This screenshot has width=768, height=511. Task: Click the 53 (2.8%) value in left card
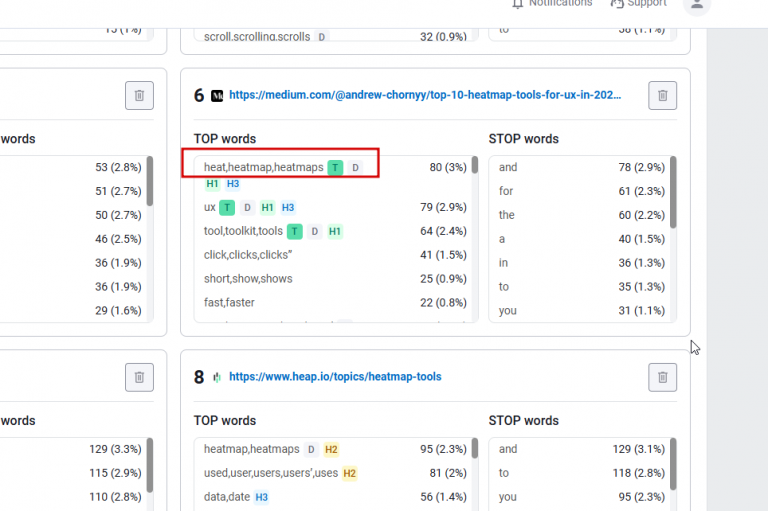pos(118,168)
